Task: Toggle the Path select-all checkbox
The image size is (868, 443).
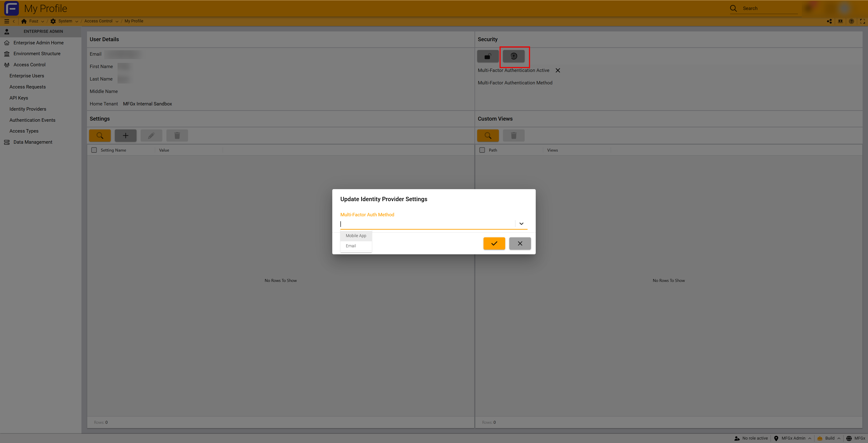Action: point(482,150)
